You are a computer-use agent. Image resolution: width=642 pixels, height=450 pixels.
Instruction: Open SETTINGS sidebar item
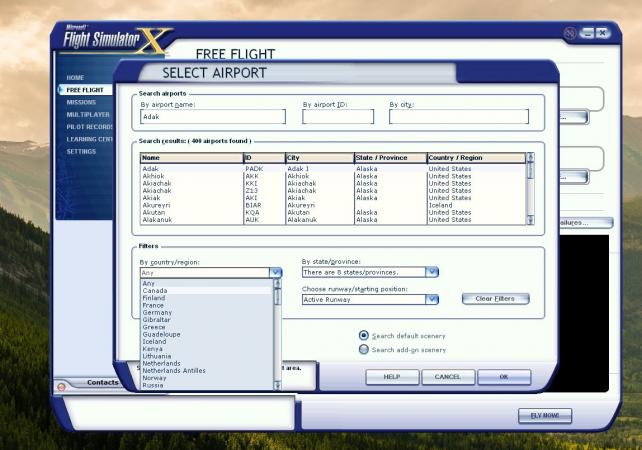[x=81, y=151]
